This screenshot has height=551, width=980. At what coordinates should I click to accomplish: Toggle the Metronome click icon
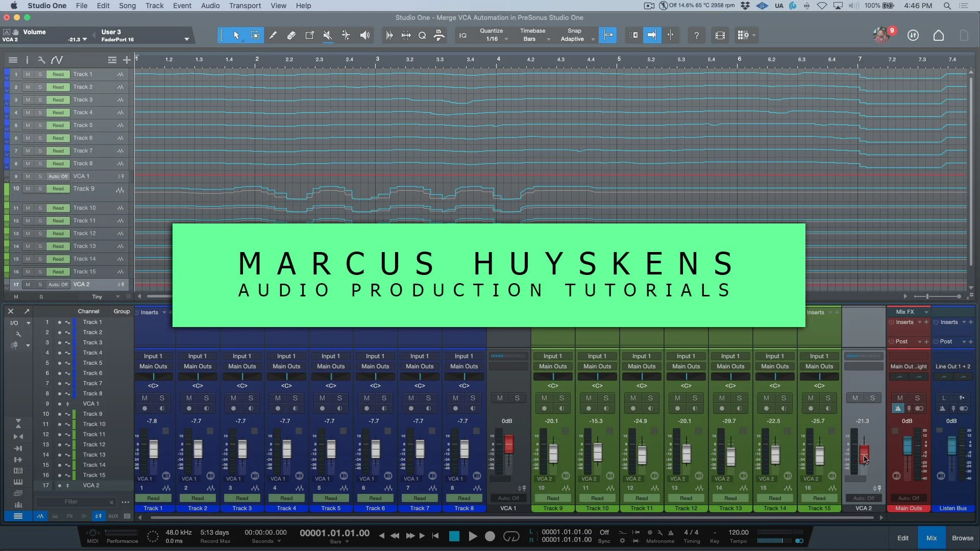[x=671, y=532]
